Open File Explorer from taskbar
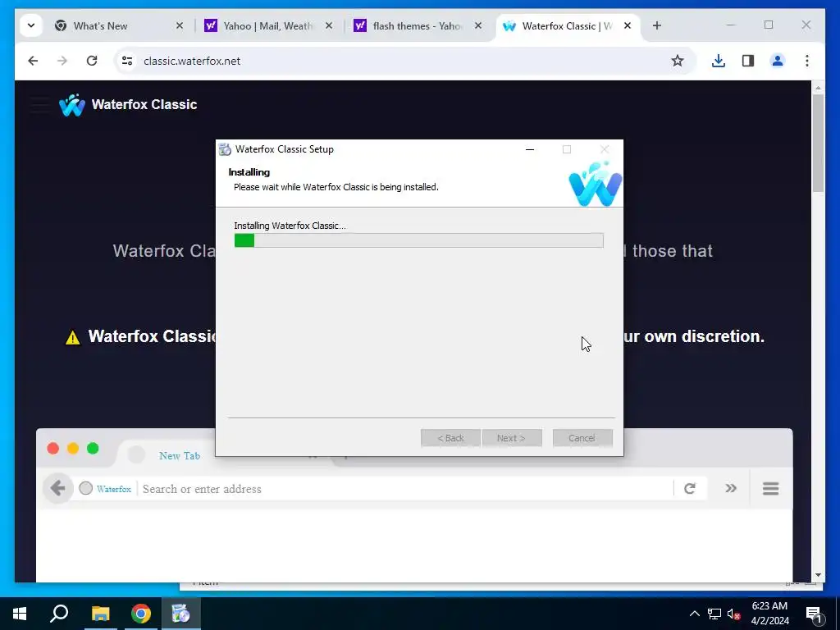This screenshot has width=840, height=630. point(100,614)
